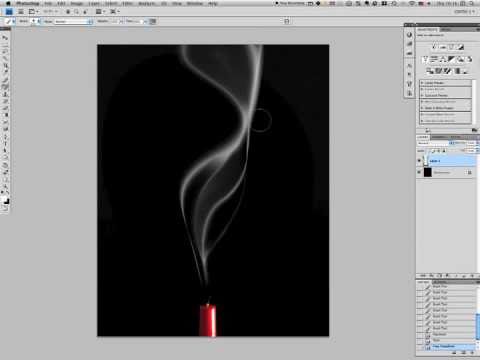This screenshot has width=480, height=360.
Task: Add a Black & White adjustment
Action: pos(451,59)
